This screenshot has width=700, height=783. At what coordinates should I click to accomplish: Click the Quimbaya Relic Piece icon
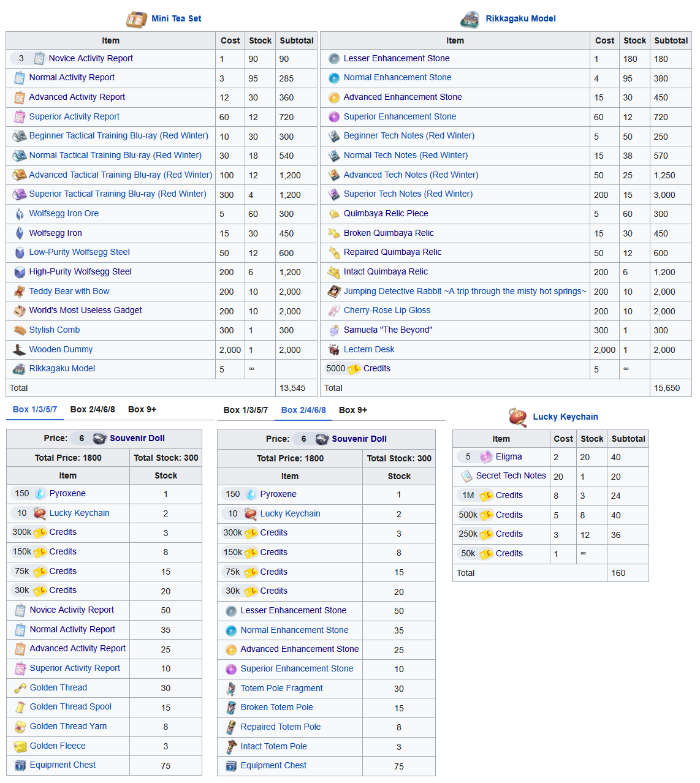(x=334, y=214)
